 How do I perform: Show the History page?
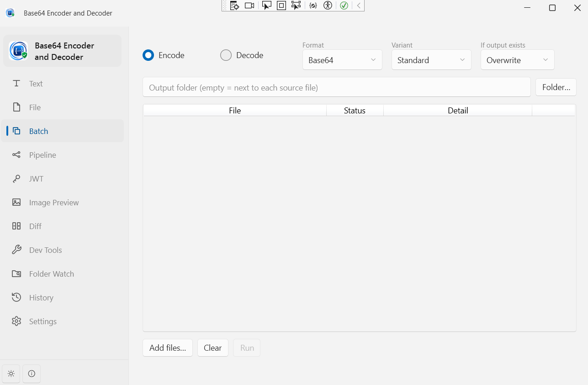62,298
